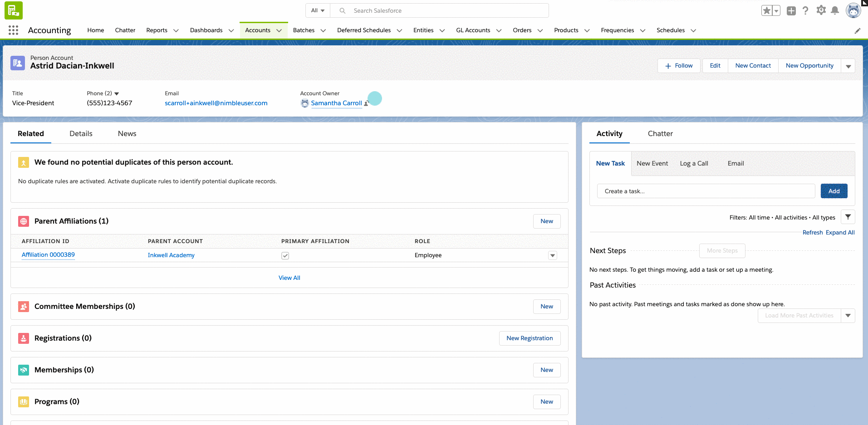868x425 pixels.
Task: Toggle the Primary Affiliation checkbox
Action: tap(285, 255)
